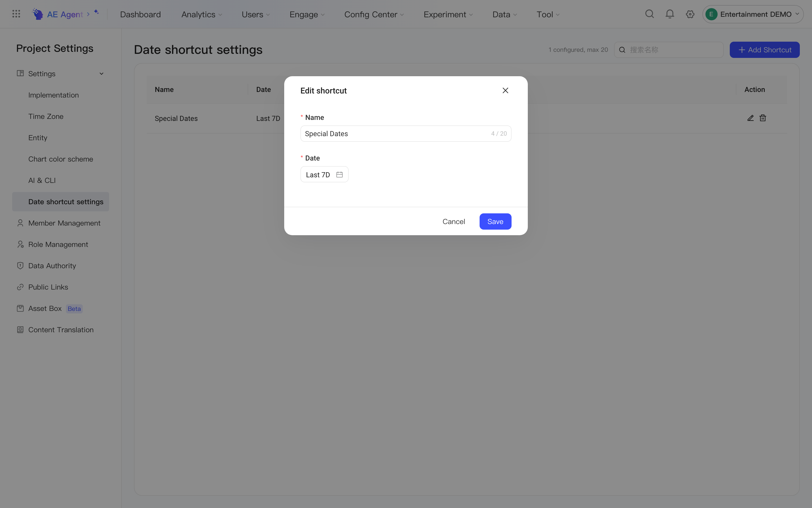Select Implementation in settings sidebar

point(61,95)
